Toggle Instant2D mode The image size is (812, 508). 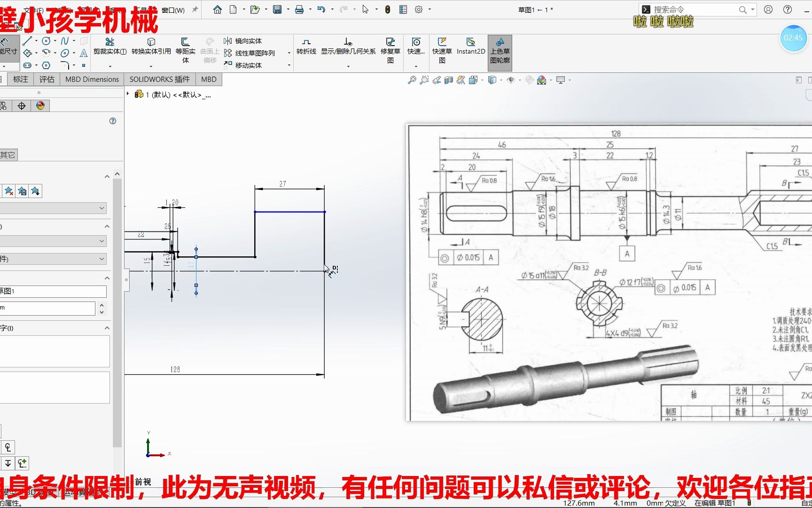click(471, 47)
